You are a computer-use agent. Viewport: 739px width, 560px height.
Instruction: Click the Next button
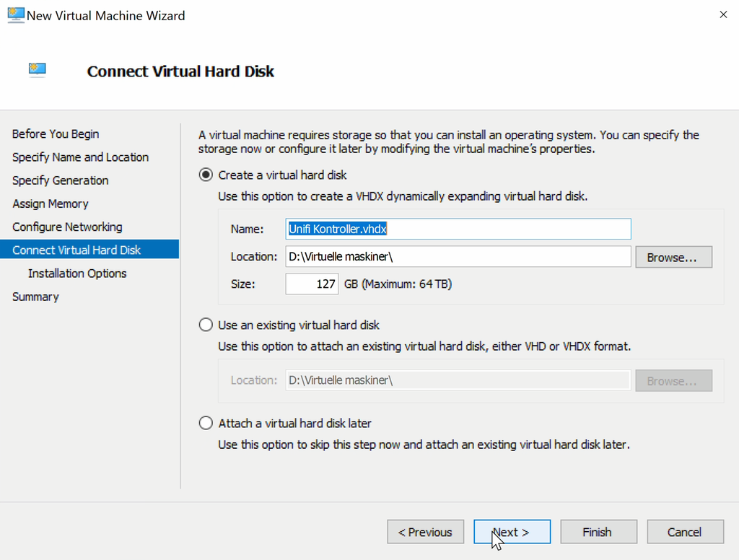point(512,532)
